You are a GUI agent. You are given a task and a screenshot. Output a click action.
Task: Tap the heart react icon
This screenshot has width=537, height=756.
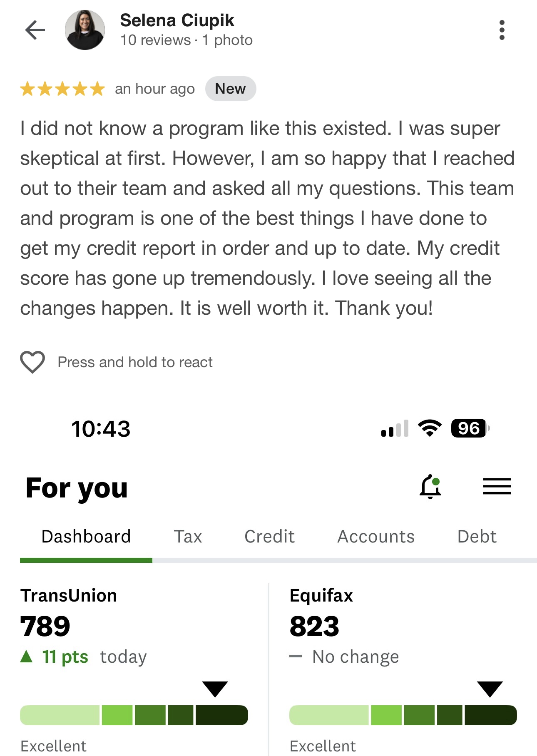point(32,362)
